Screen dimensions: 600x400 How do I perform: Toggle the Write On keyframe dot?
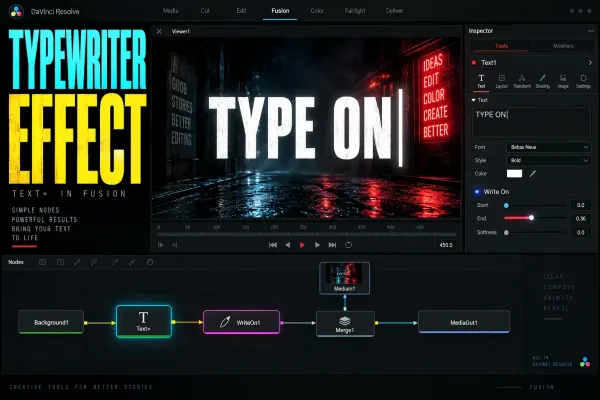477,192
